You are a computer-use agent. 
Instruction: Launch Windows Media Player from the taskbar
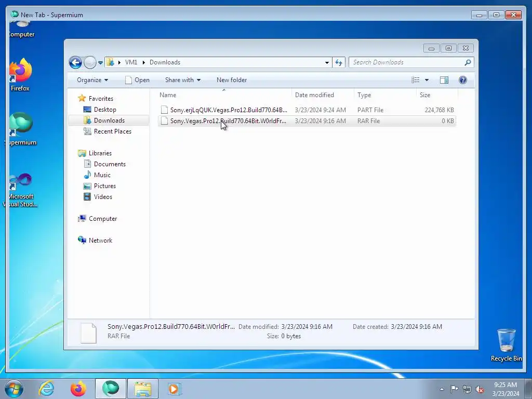point(175,389)
